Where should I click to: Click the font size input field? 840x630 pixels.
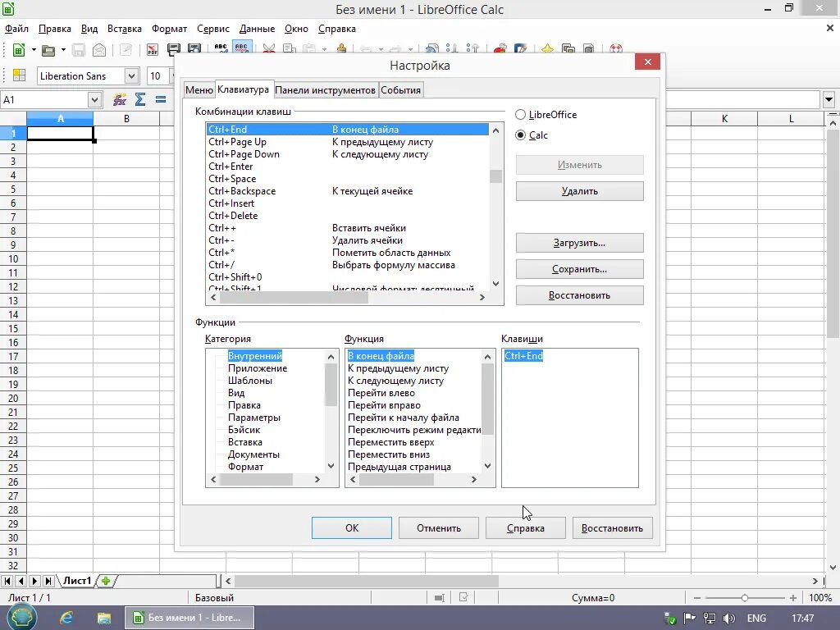coord(158,76)
